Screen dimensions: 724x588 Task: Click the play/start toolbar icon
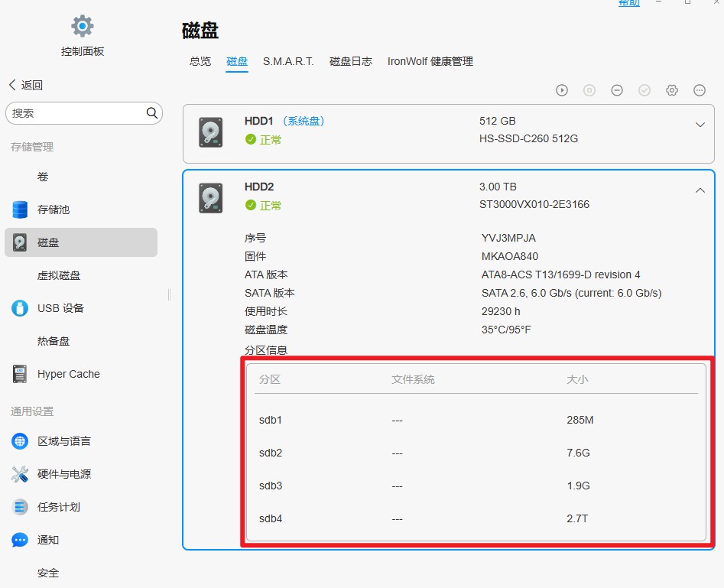tap(562, 90)
